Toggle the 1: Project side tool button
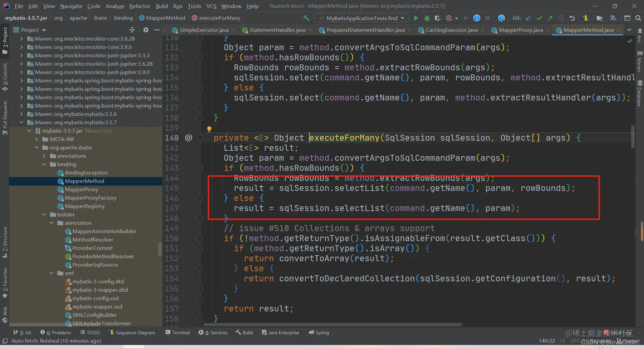The height and width of the screenshot is (348, 644). click(5, 40)
